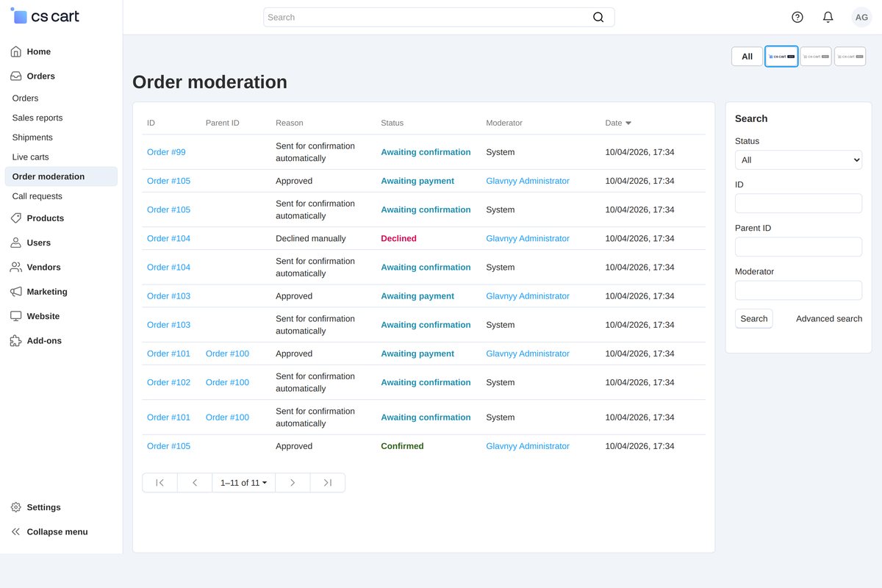
Task: Click the Home house icon
Action: click(x=15, y=51)
